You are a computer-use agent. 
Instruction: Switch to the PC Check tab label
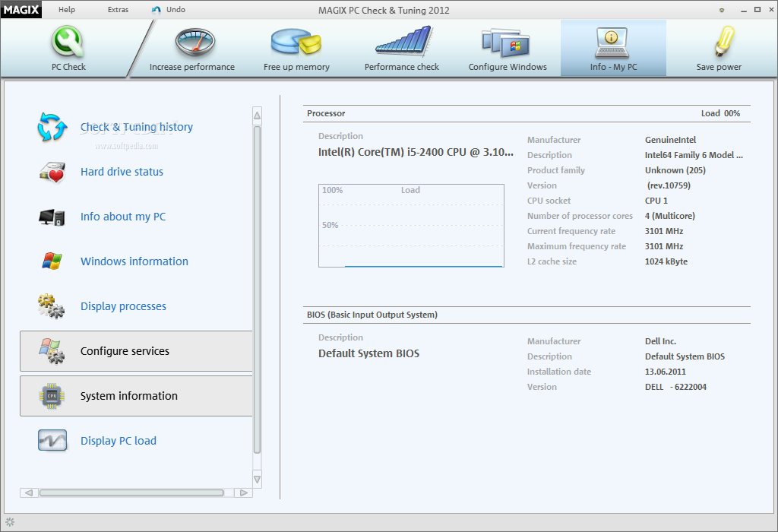click(x=68, y=67)
